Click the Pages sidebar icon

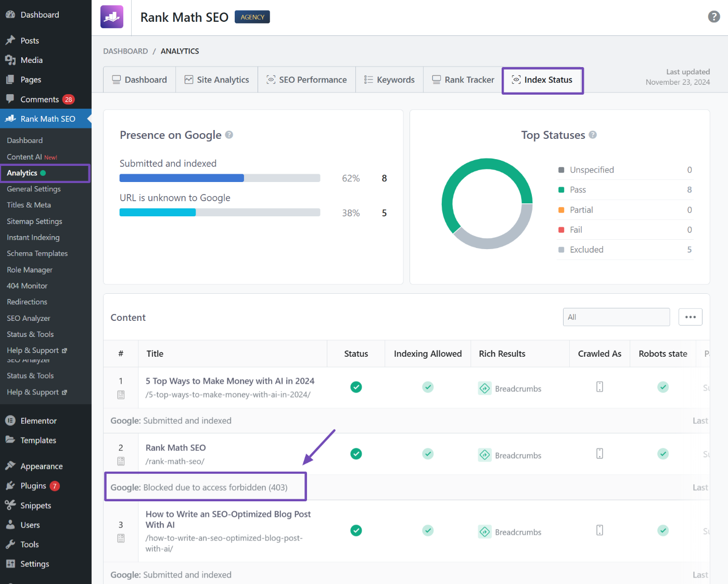click(10, 80)
